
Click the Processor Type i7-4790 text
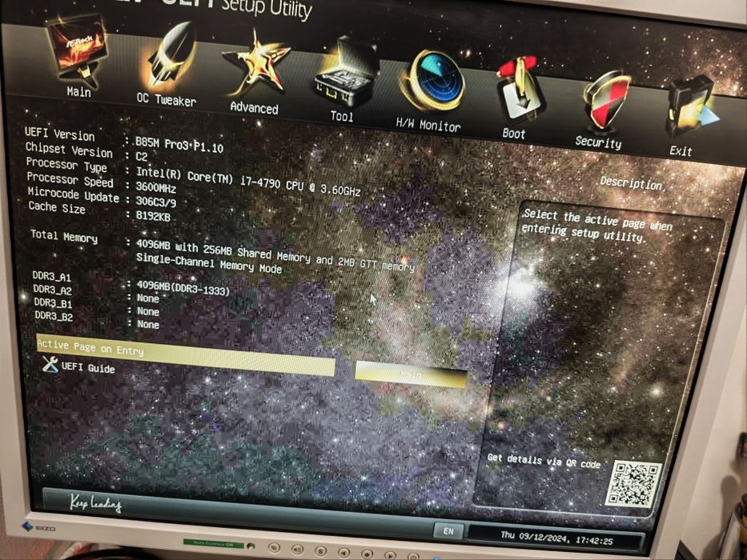[248, 181]
